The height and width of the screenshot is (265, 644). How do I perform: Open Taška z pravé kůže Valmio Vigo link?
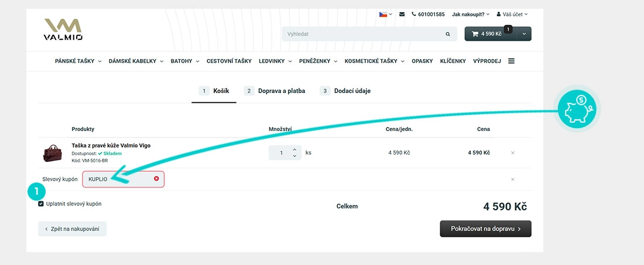coord(111,146)
